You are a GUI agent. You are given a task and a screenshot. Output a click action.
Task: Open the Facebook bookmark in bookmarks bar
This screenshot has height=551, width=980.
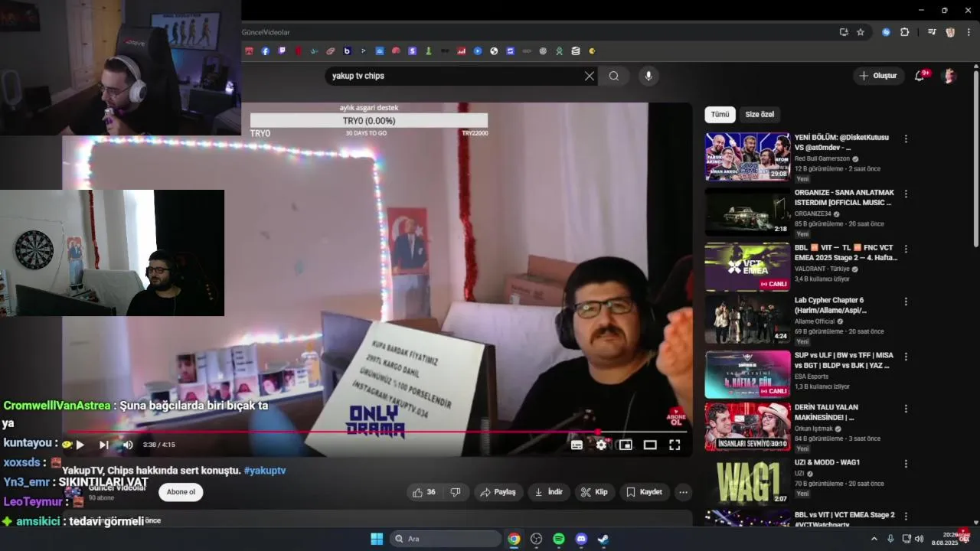pos(266,51)
